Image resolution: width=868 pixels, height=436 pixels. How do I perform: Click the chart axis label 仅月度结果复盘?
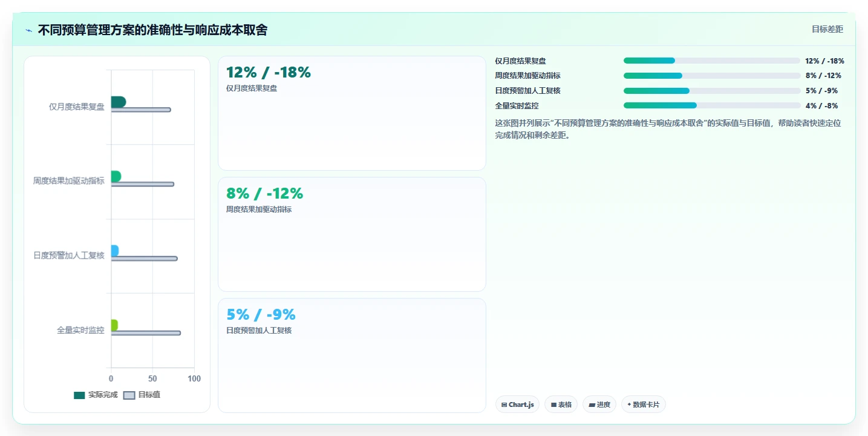(x=77, y=107)
